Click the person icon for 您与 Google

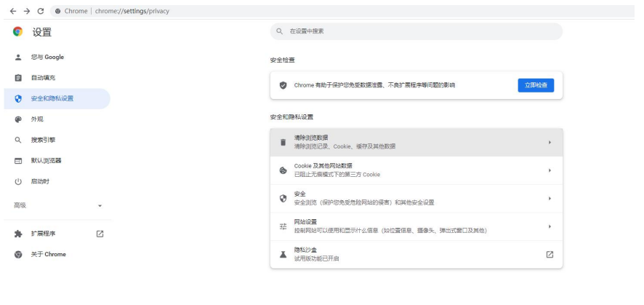point(18,57)
